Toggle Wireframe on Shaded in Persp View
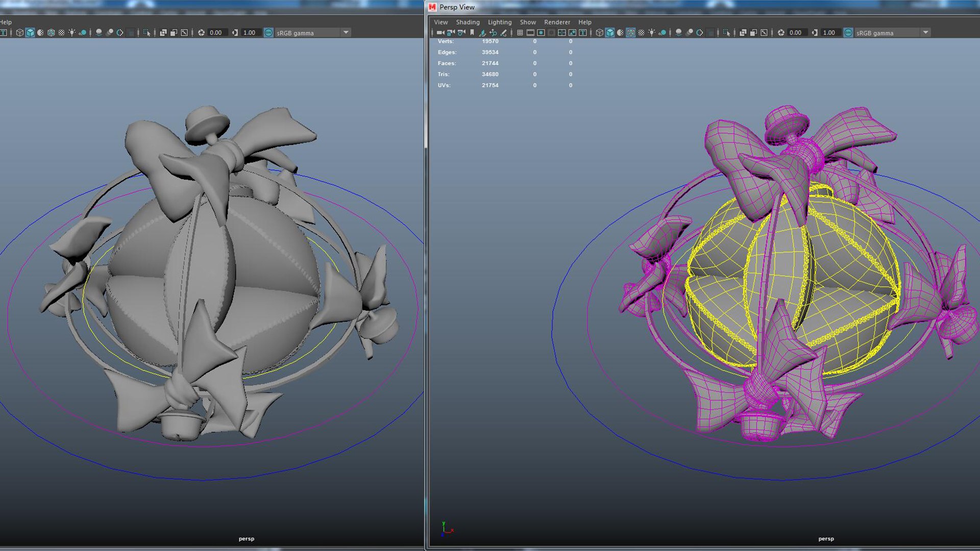 [x=631, y=33]
